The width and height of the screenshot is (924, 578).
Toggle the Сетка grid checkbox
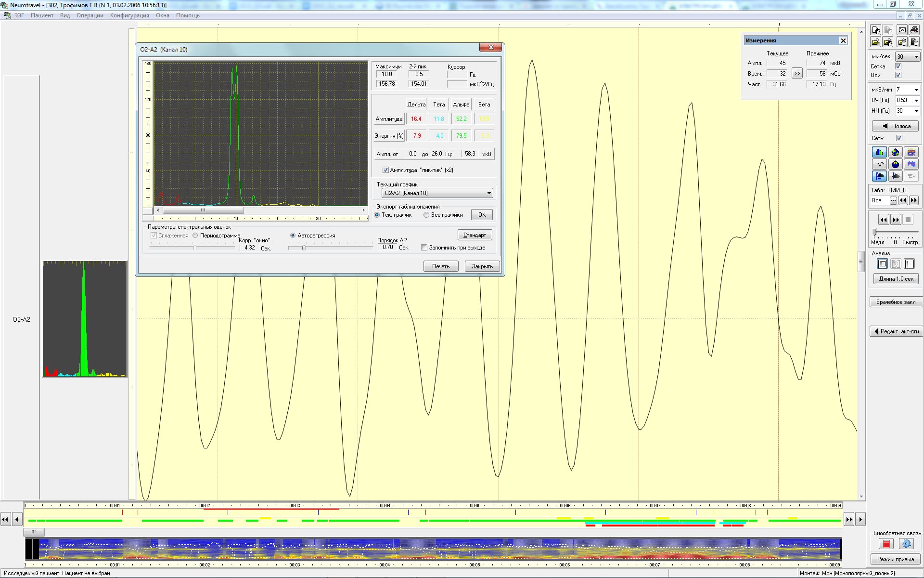tap(898, 66)
